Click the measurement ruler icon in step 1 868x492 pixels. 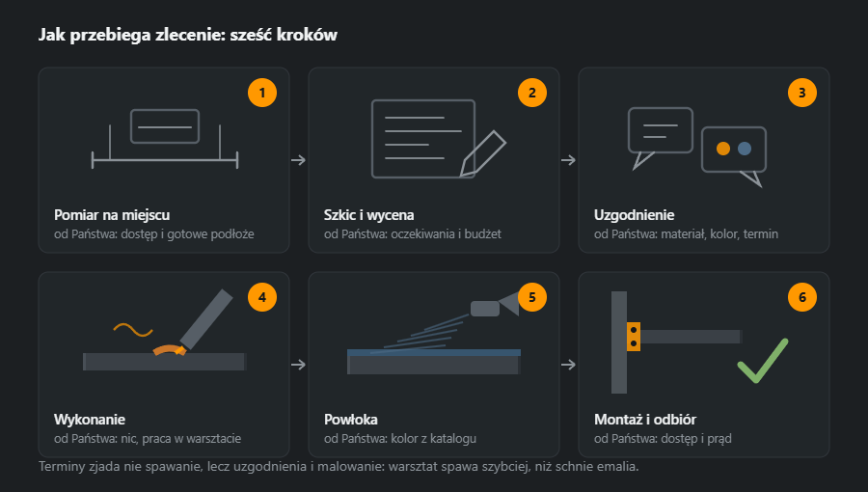(x=164, y=139)
